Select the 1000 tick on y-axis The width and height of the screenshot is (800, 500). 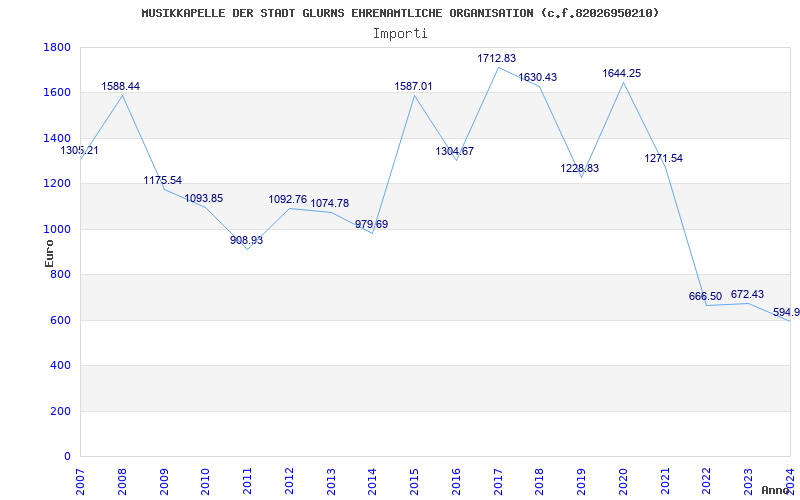pos(57,229)
